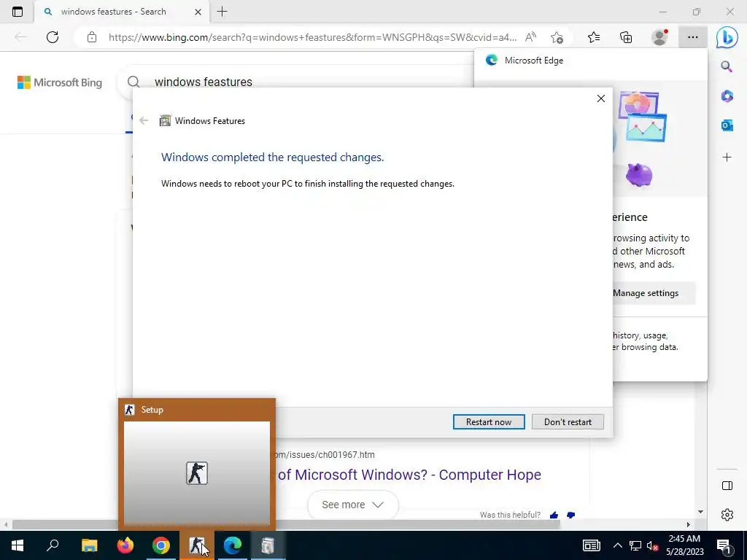Open Collections in Edge toolbar
Viewport: 747px width, 560px height.
(x=626, y=37)
